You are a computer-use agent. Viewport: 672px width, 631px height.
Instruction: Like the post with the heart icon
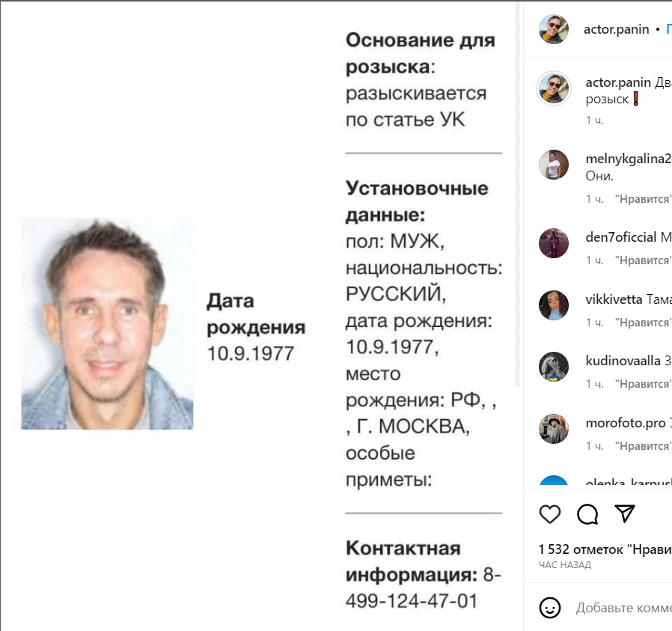550,514
